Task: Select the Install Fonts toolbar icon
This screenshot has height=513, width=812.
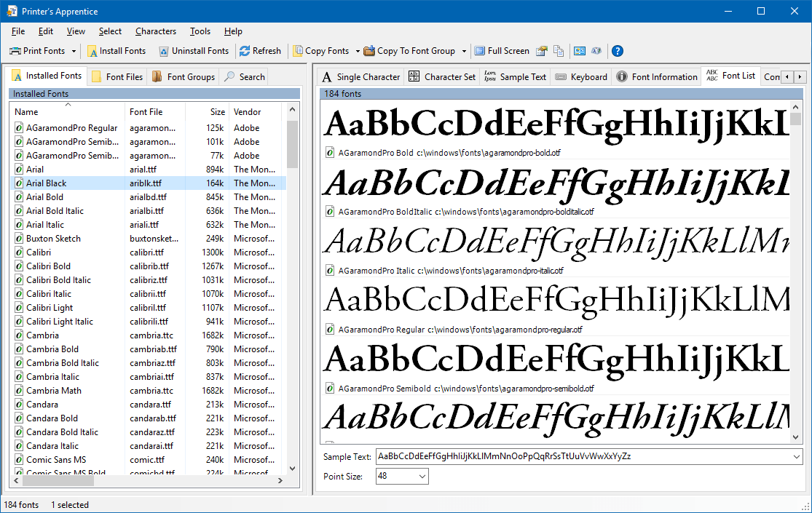Action: point(92,51)
